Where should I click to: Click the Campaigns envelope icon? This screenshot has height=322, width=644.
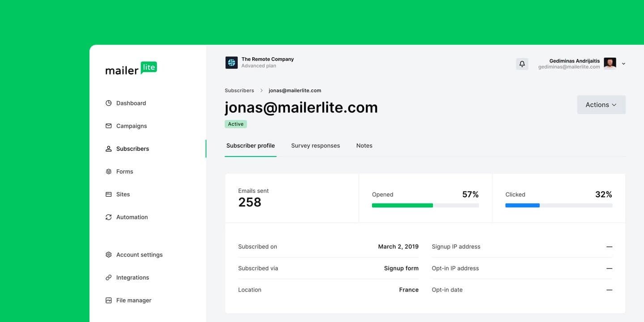(108, 126)
